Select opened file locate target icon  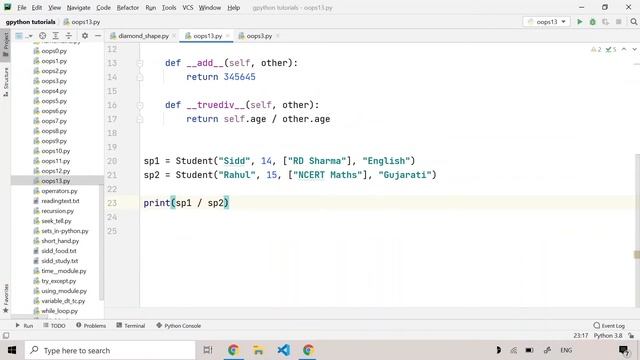pos(42,36)
